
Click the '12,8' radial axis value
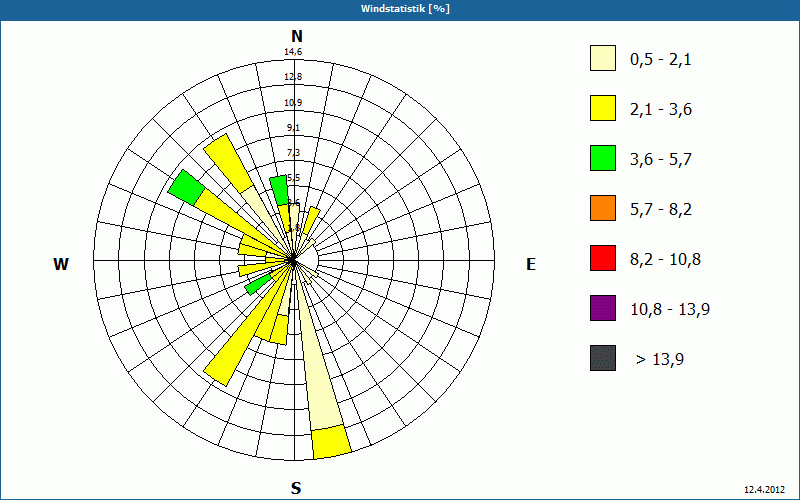[x=293, y=77]
